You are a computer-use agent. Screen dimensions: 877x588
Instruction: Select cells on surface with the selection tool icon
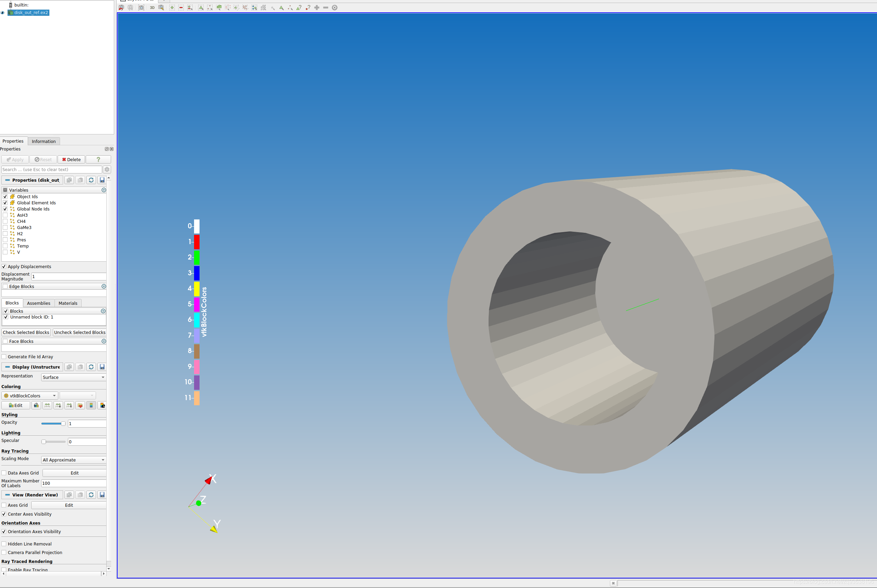(201, 8)
